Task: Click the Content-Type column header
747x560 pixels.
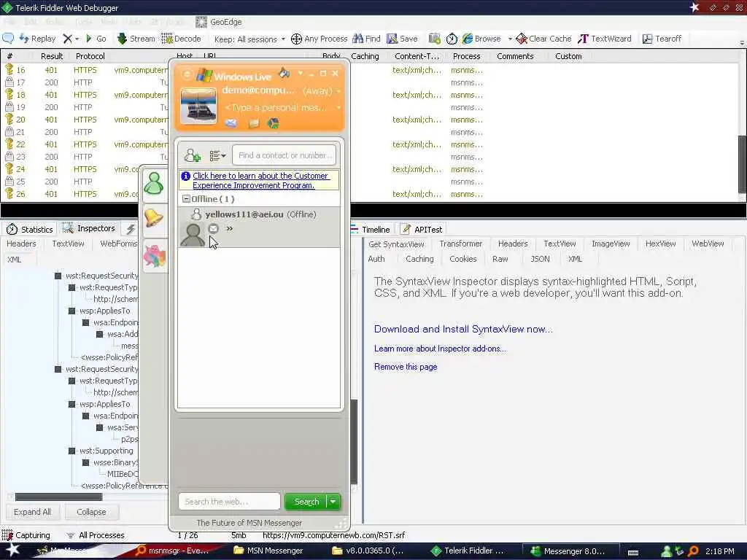Action: (417, 56)
